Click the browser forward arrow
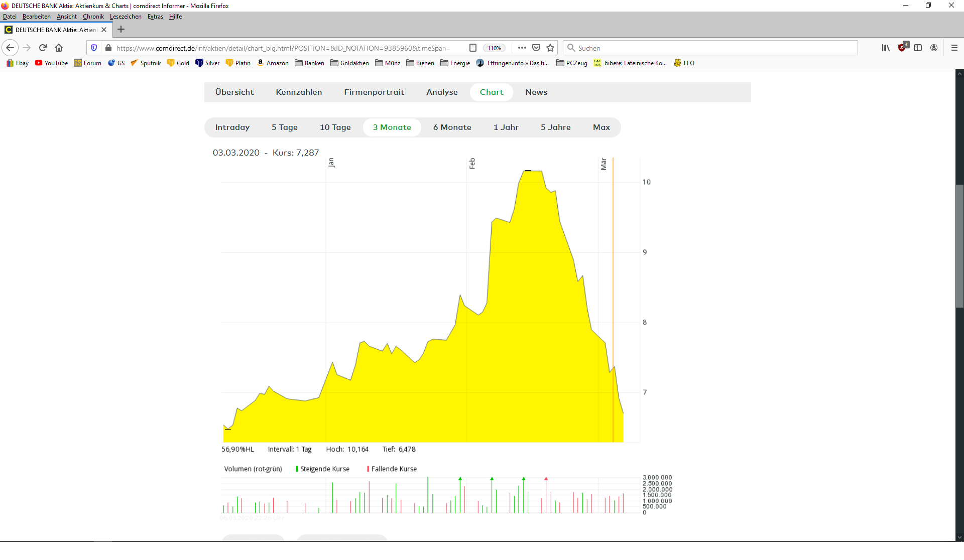964x560 pixels. click(x=27, y=48)
